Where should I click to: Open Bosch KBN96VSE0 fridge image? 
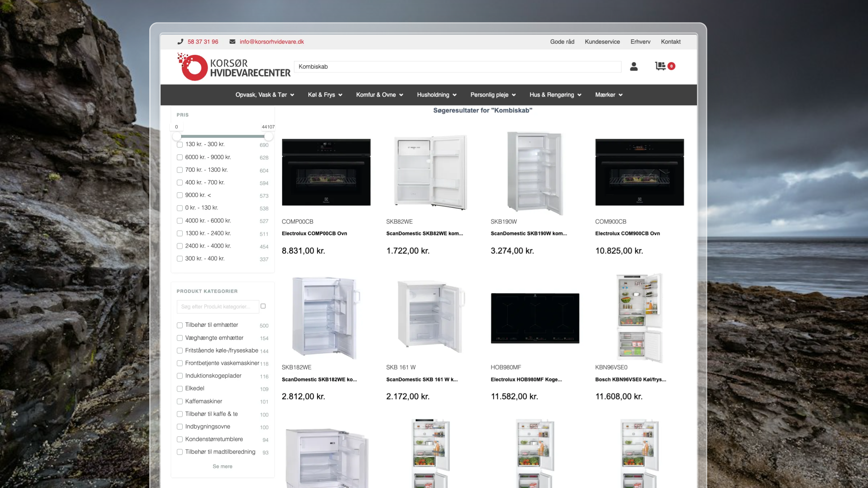pos(639,318)
